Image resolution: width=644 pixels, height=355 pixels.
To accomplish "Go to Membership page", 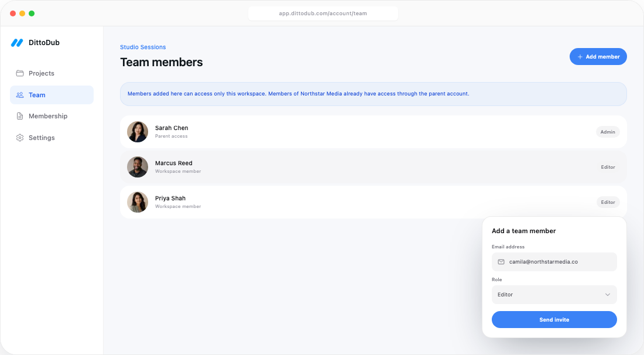I will coord(52,116).
